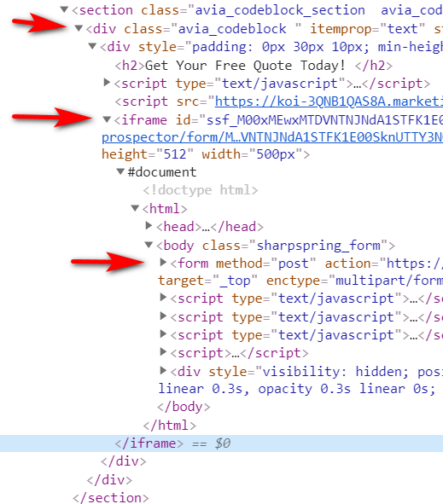Collapse the iframe ssf_ node

[107, 119]
